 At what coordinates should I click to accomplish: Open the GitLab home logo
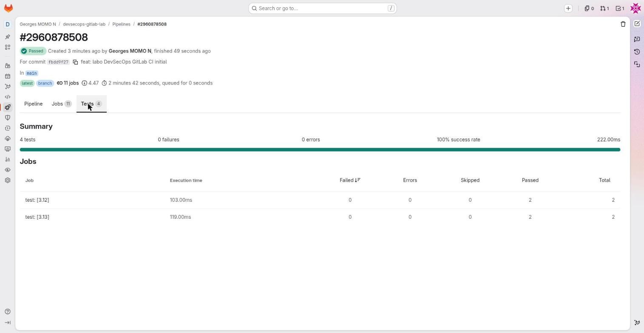8,8
